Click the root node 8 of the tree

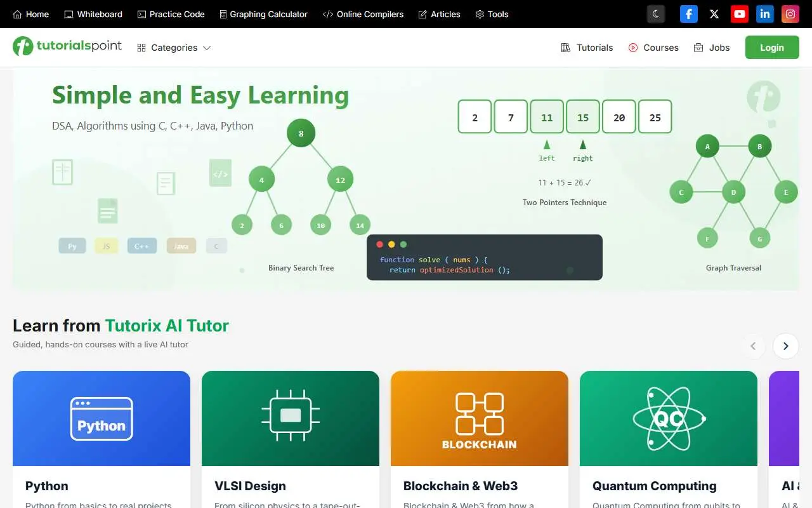point(301,133)
